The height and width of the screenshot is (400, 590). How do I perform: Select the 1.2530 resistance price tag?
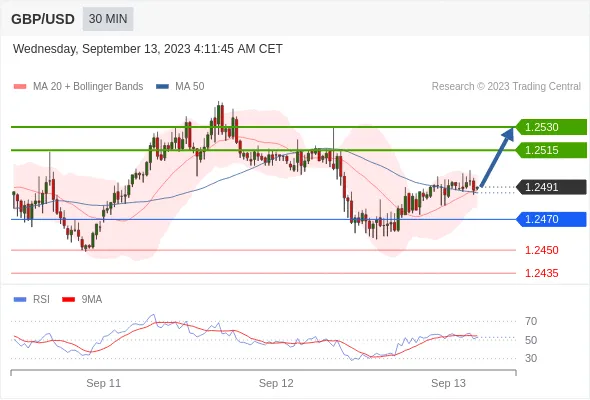click(551, 127)
